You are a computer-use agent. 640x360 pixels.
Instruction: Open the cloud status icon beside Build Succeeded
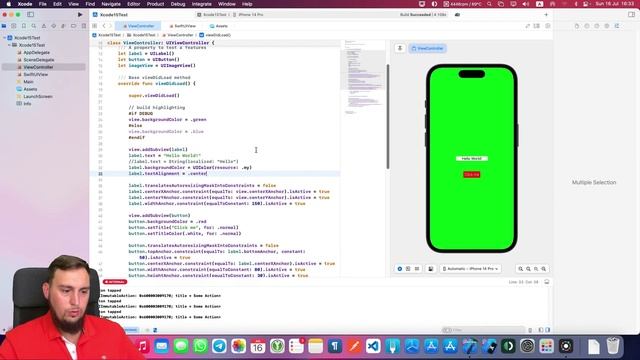457,15
